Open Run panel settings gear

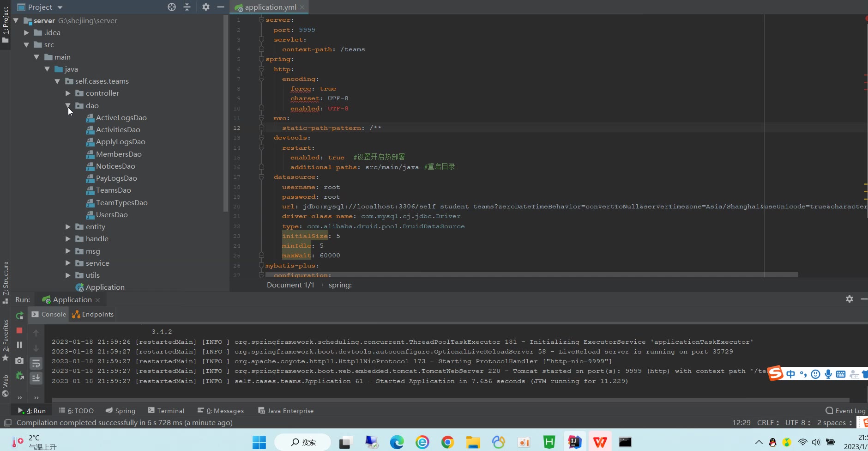(x=850, y=299)
